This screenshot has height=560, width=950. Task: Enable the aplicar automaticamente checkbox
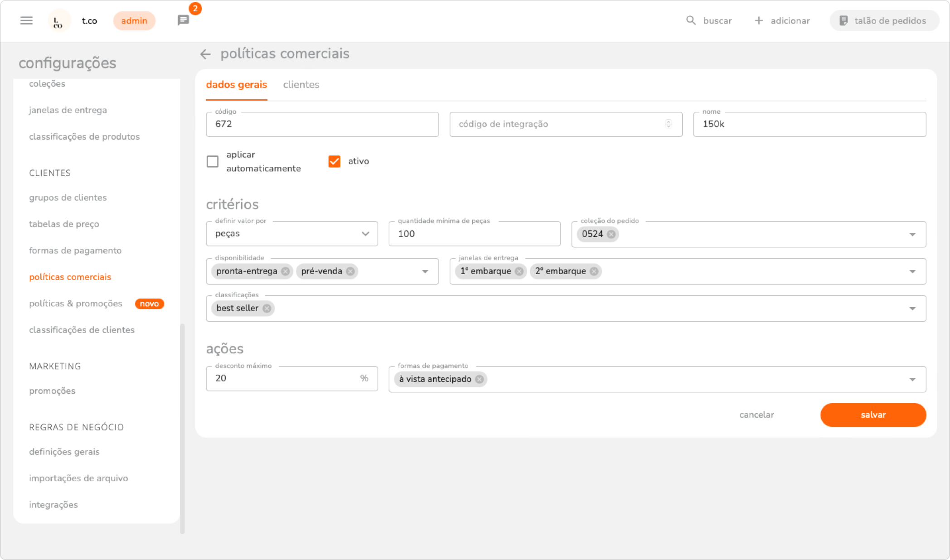click(213, 162)
